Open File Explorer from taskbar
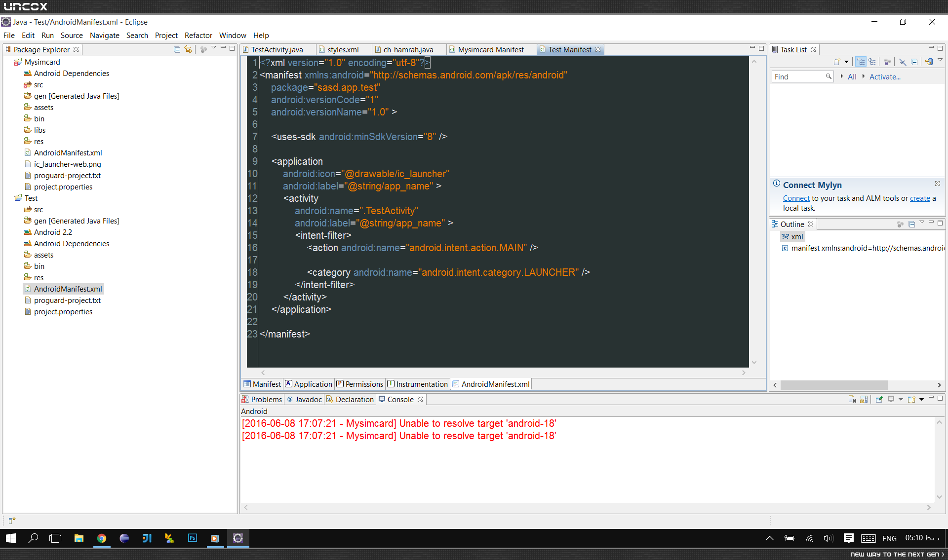Viewport: 948px width, 560px height. coord(79,538)
